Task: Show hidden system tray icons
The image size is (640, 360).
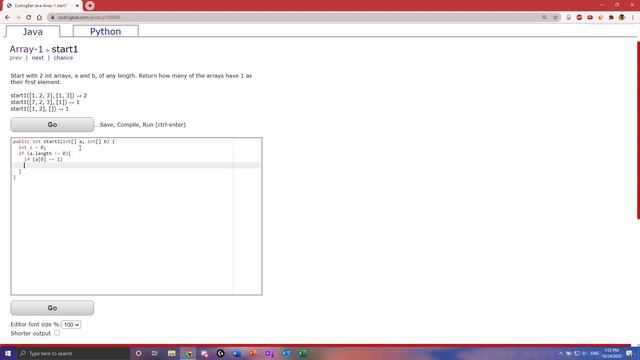Action: click(x=560, y=353)
